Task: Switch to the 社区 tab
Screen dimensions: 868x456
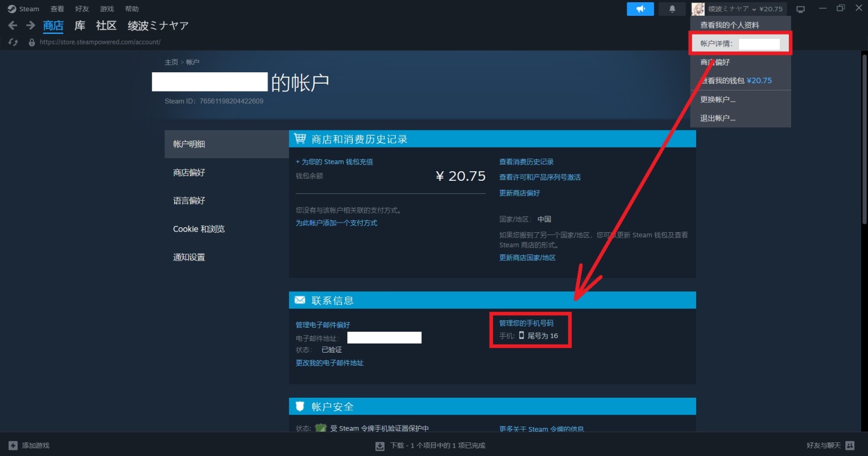Action: (106, 25)
